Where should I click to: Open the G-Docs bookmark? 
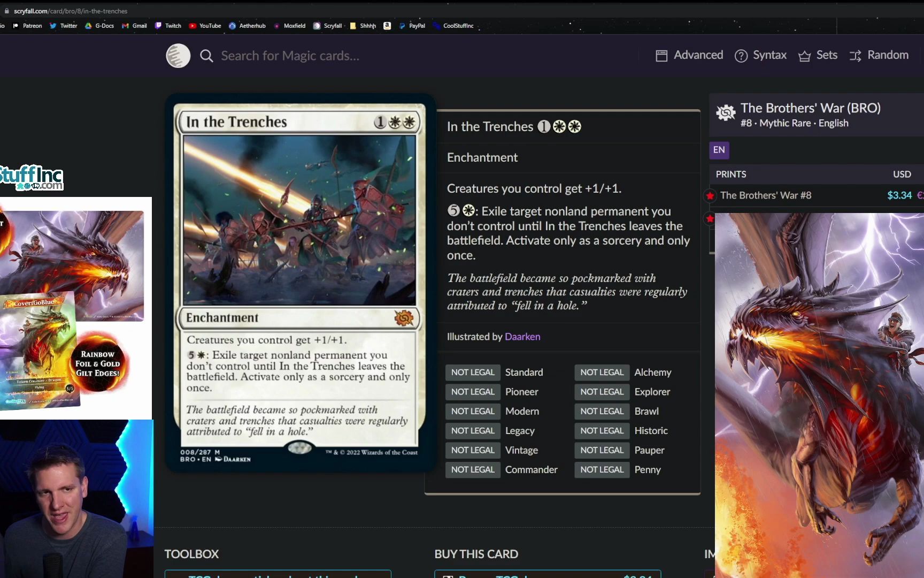99,26
